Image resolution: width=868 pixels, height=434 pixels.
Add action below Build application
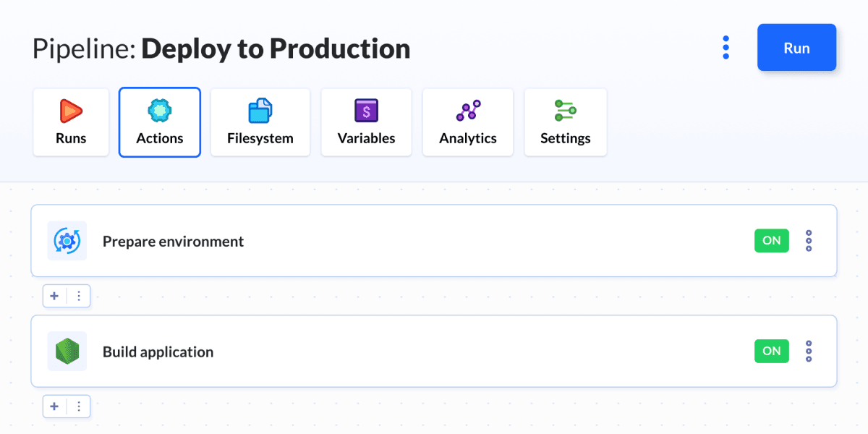(54, 407)
